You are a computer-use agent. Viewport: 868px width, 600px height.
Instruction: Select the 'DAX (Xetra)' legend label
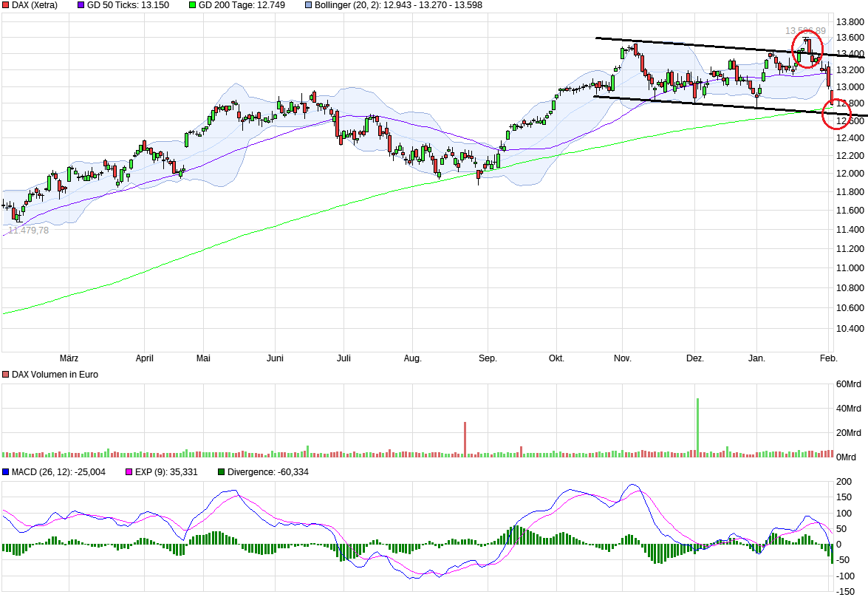click(x=35, y=5)
